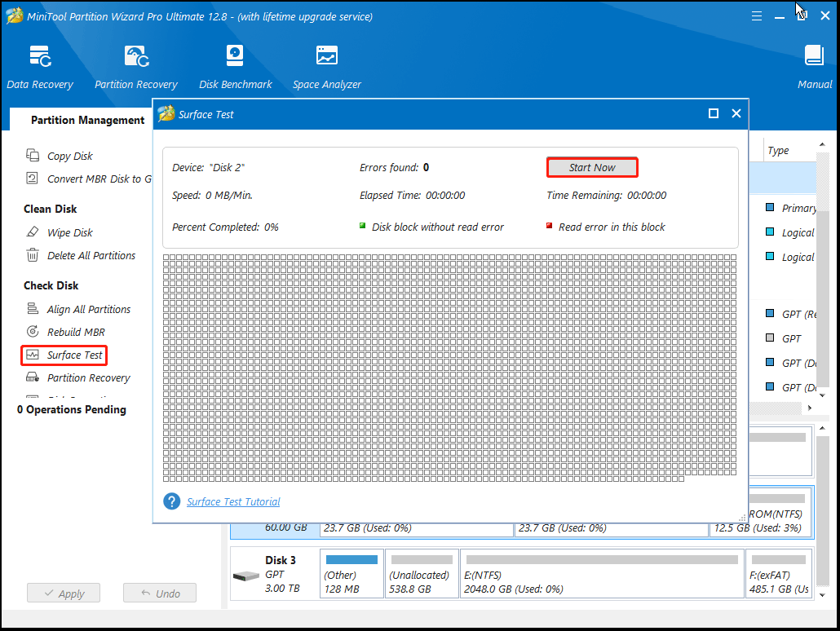
Task: Click the Wipe Disk eraser icon
Action: [x=33, y=232]
